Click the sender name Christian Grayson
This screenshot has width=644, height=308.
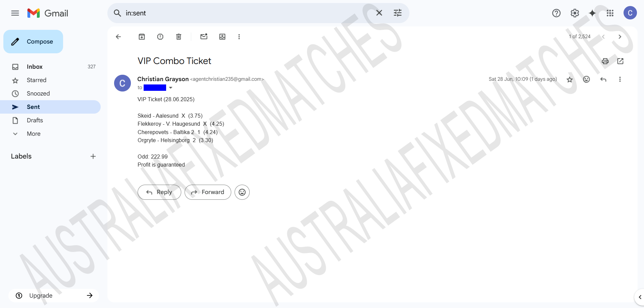(163, 79)
